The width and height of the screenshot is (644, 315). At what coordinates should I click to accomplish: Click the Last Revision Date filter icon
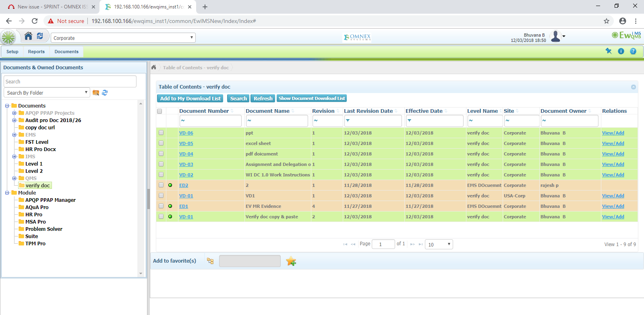point(348,121)
